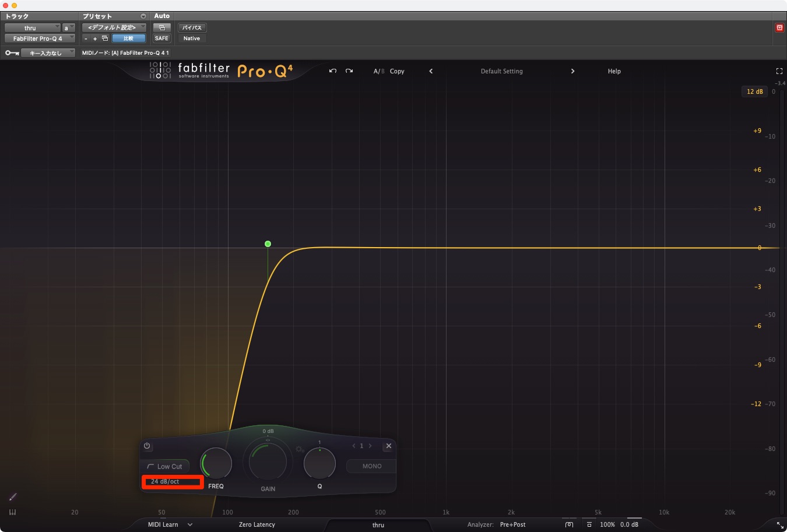Toggle the 比較 compare button
The image size is (787, 532).
pos(128,38)
